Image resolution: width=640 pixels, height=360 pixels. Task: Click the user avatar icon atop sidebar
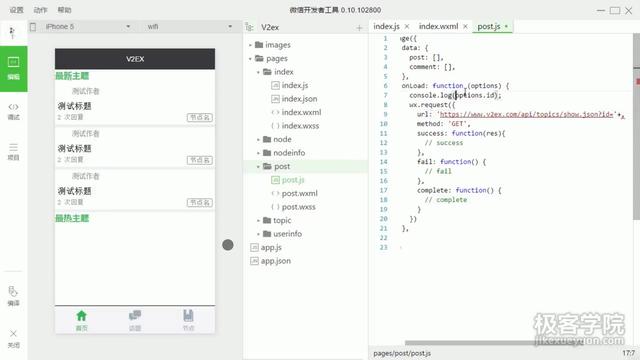coord(12,32)
